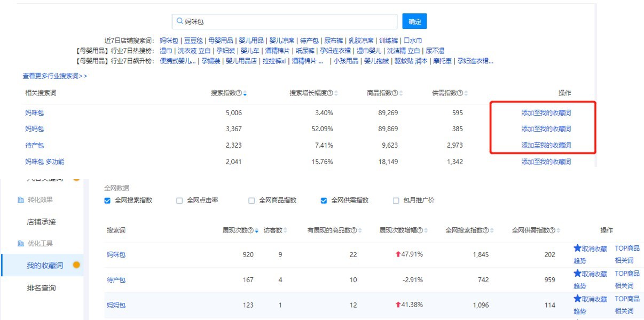
Task: Click star icon in the 待产包 favorites row
Action: tap(577, 273)
